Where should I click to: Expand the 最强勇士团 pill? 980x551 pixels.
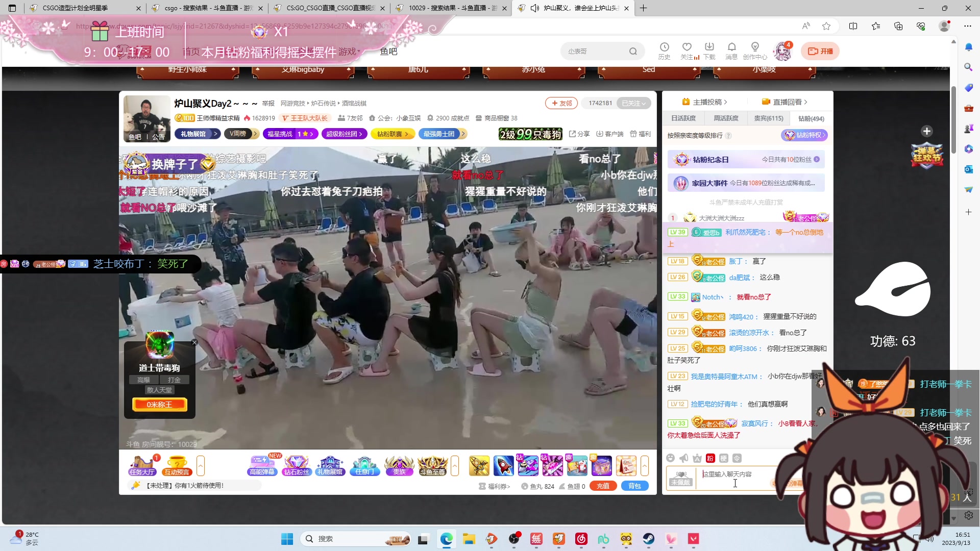442,134
